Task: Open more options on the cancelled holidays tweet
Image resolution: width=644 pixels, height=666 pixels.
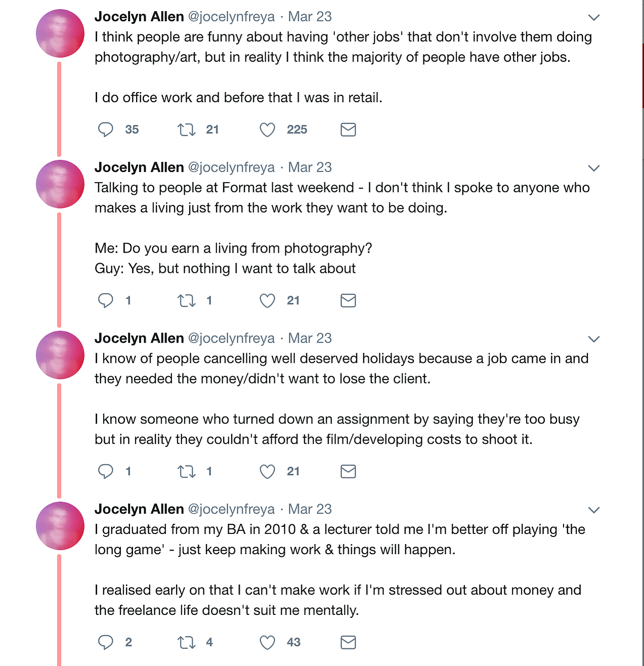Action: pos(594,339)
